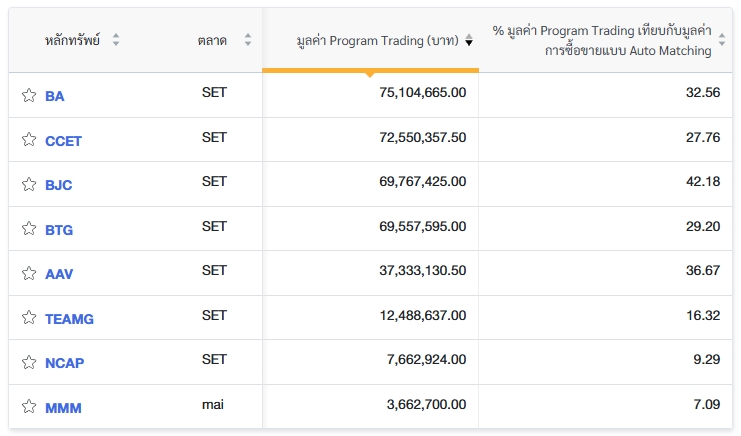The image size is (741, 436).
Task: Toggle the star next to MMM
Action: (29, 408)
